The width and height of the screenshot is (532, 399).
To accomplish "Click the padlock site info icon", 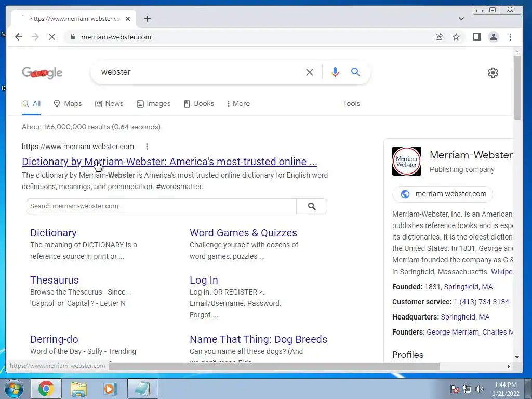I will pyautogui.click(x=72, y=37).
